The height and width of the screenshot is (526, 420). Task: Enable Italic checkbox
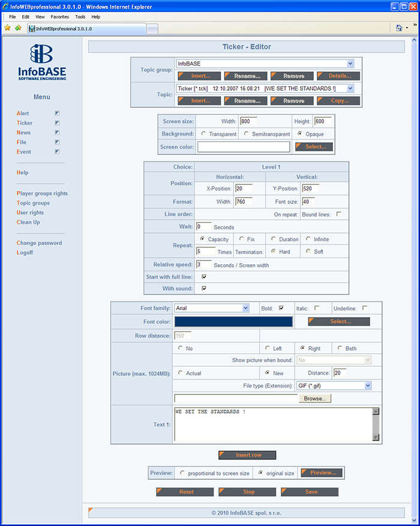pos(317,308)
